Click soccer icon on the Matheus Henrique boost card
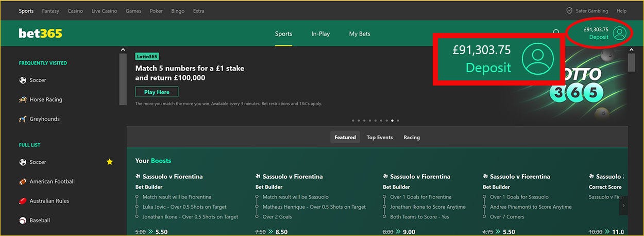This screenshot has width=644, height=236. pos(258,177)
